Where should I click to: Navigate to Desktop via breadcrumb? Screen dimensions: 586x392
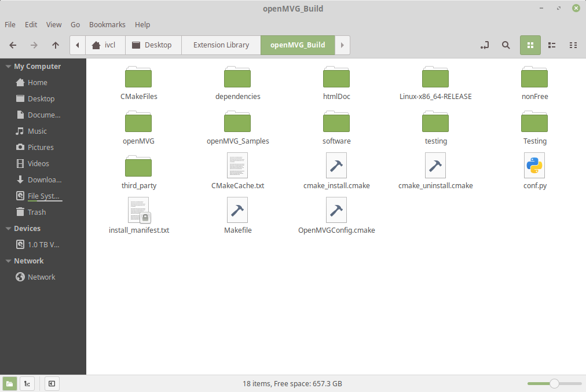click(x=153, y=45)
